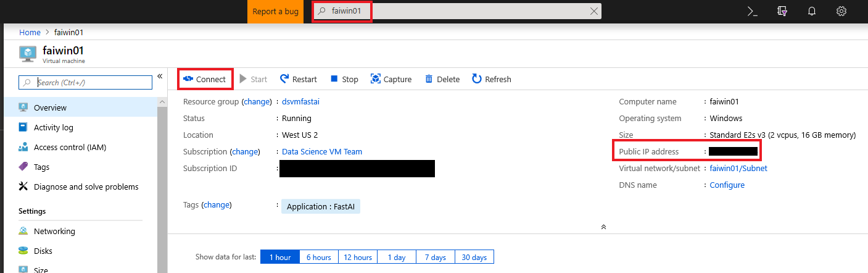Collapse the left sidebar menu
This screenshot has width=868, height=273.
[x=160, y=76]
